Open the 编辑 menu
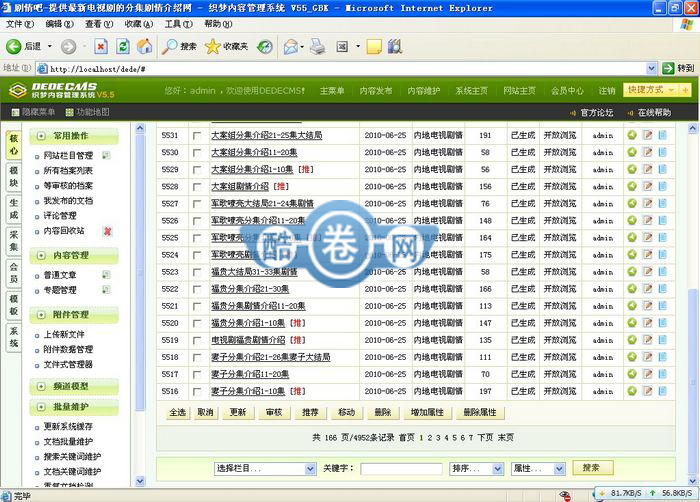The image size is (700, 502). coord(59,24)
